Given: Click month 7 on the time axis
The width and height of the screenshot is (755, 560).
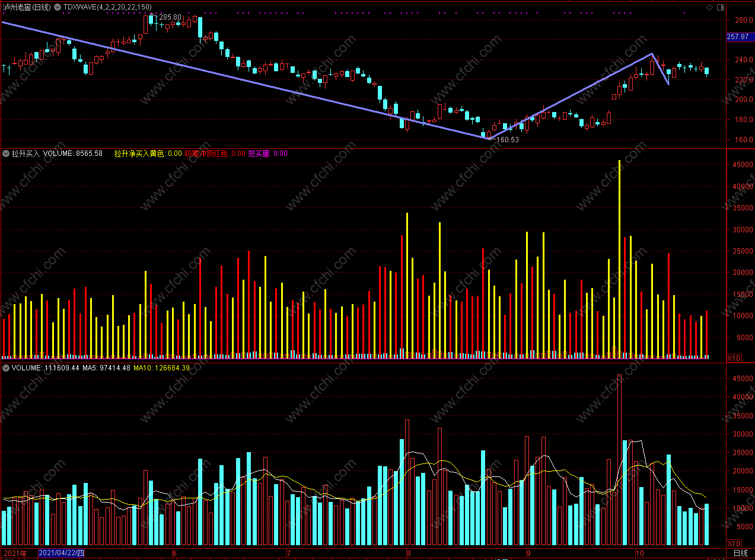Looking at the screenshot, I should pos(289,553).
